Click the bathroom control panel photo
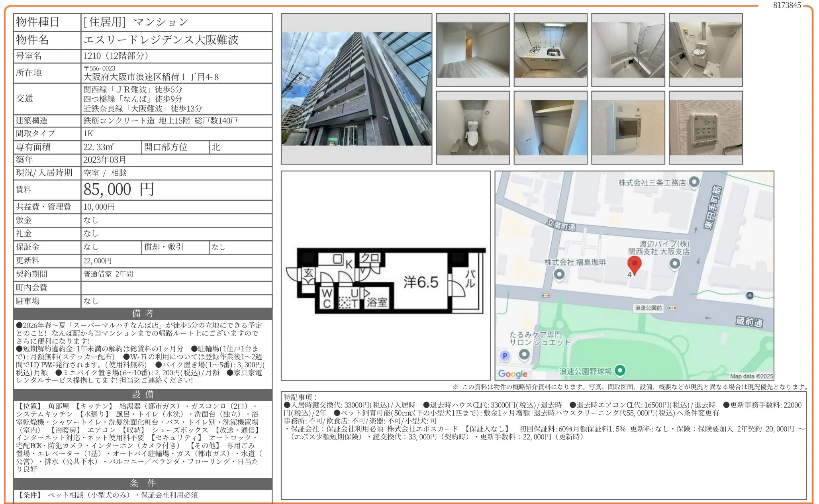Viewport: 819px width, 504px height. pyautogui.click(x=705, y=127)
